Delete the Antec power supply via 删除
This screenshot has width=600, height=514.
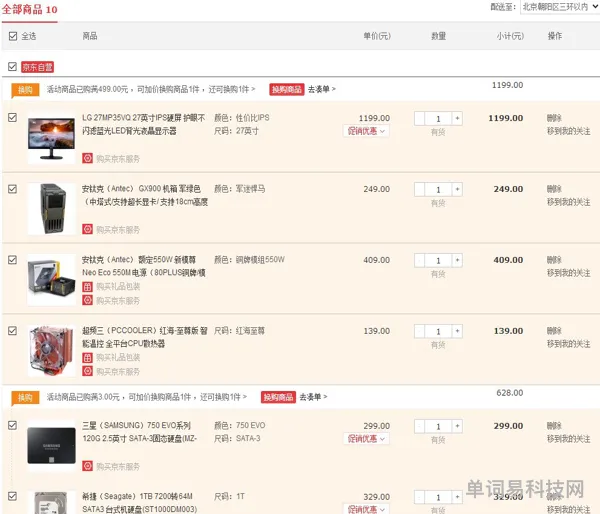554,260
